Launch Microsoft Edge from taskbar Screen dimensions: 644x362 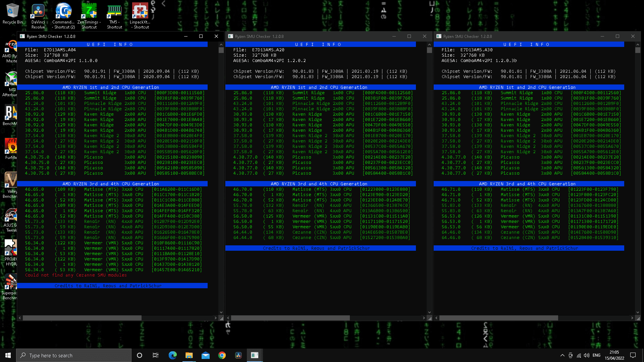click(172, 355)
